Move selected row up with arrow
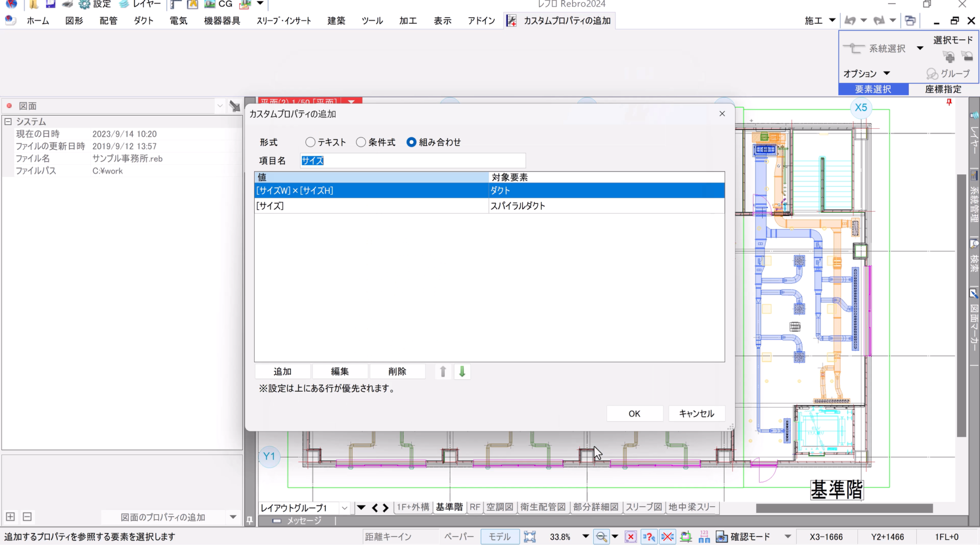980x545 pixels. point(443,372)
